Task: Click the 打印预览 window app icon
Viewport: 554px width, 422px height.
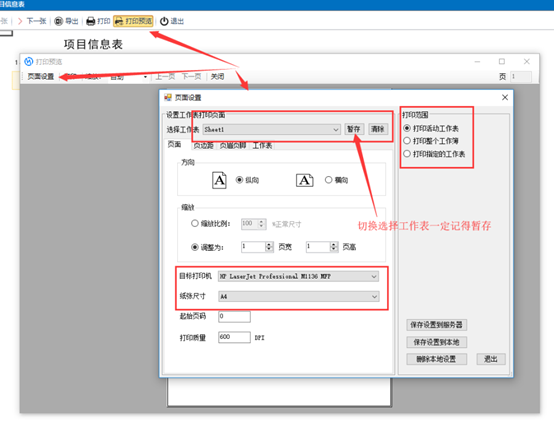Action: pos(28,61)
